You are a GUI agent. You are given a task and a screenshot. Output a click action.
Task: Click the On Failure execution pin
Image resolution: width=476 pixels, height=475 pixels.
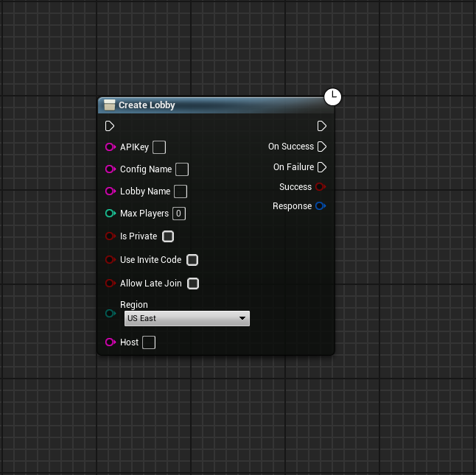[322, 167]
